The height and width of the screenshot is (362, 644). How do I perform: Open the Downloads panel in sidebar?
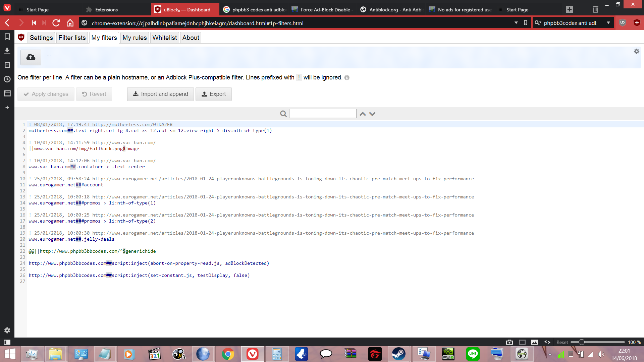(x=7, y=51)
